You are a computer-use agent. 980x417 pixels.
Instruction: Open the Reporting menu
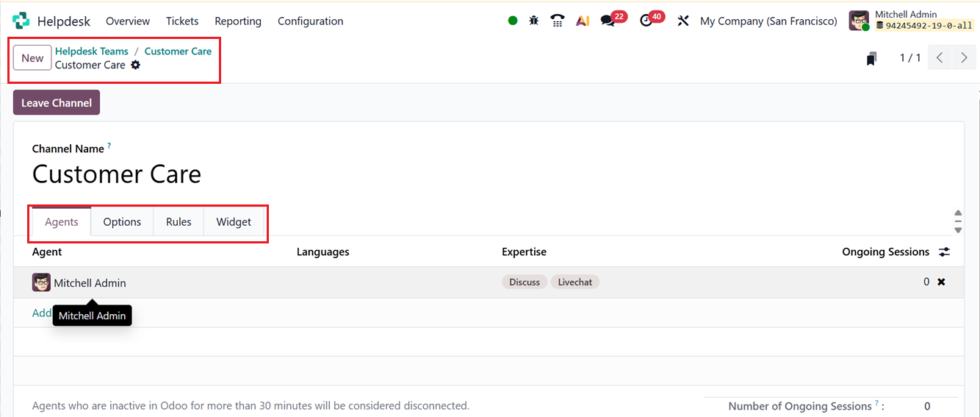click(x=237, y=21)
